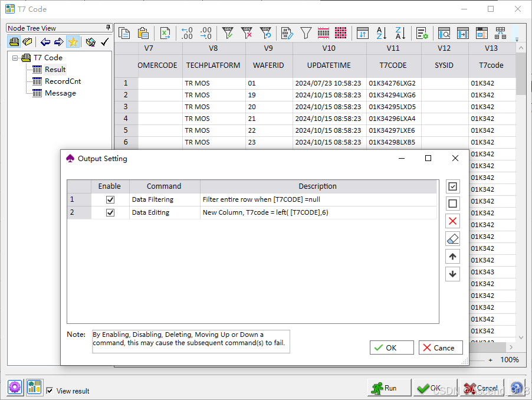
Task: Click the V11 column header
Action: [x=393, y=48]
